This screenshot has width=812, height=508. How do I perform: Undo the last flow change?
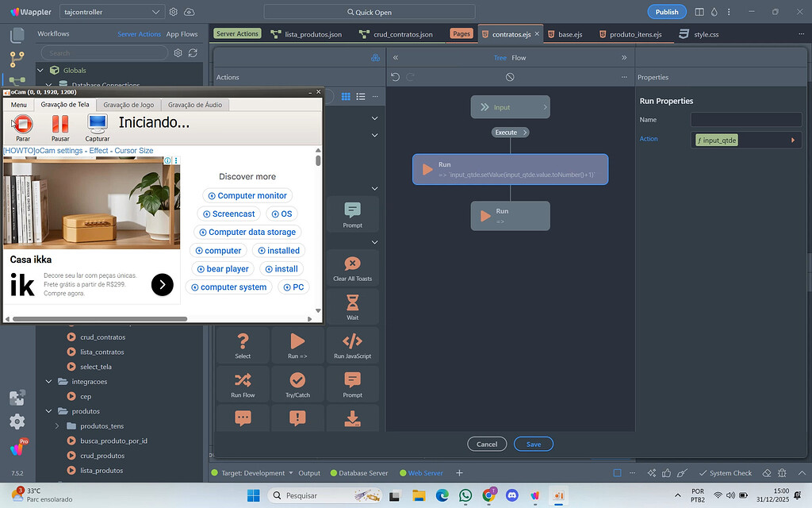tap(395, 77)
